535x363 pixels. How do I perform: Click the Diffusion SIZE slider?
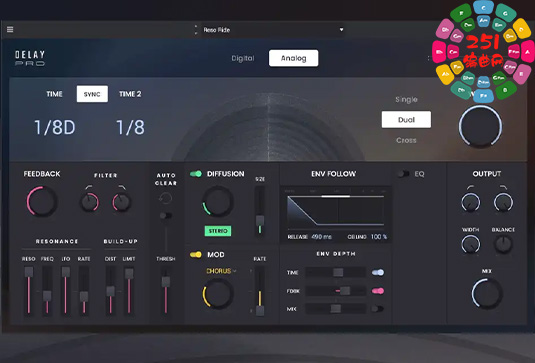[x=260, y=211]
